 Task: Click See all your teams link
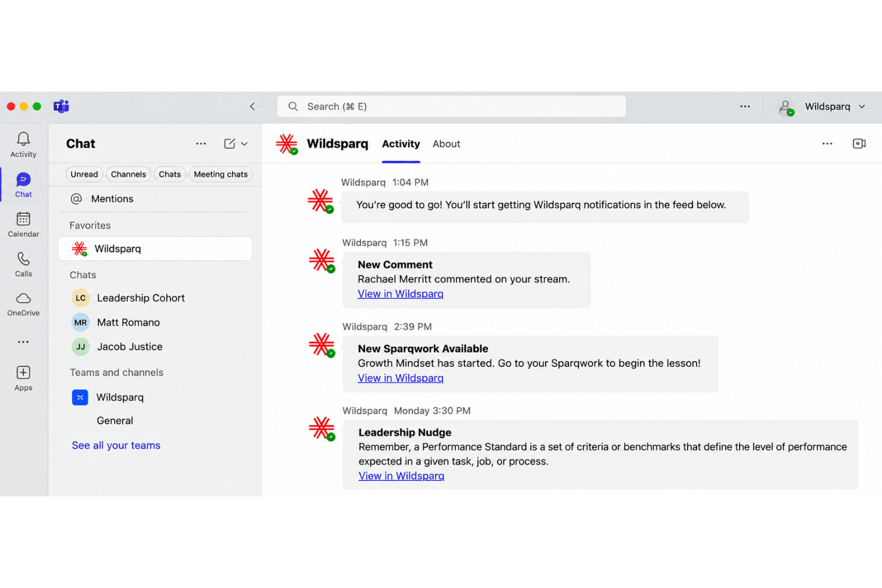pyautogui.click(x=116, y=446)
